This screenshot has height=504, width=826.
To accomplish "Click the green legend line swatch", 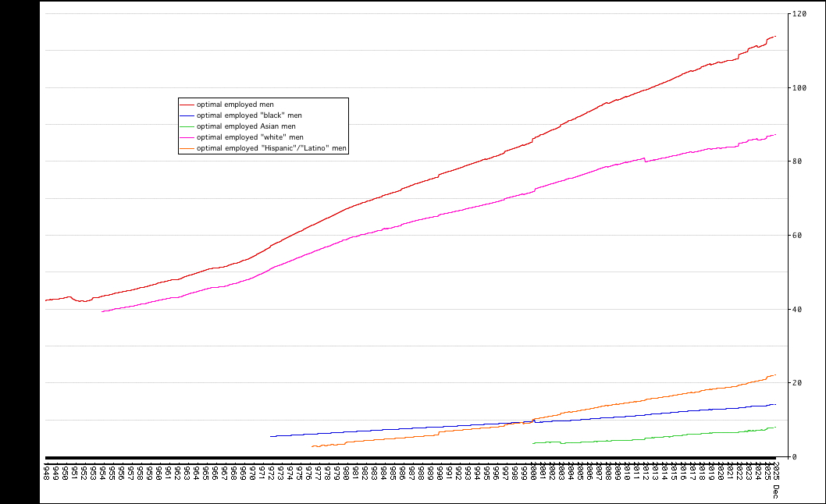I will coord(187,126).
